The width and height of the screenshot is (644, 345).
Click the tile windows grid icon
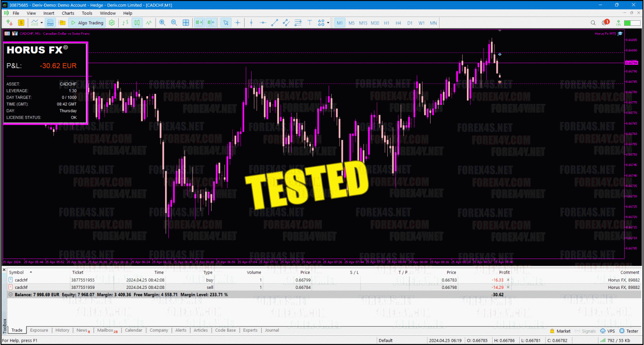(x=186, y=23)
